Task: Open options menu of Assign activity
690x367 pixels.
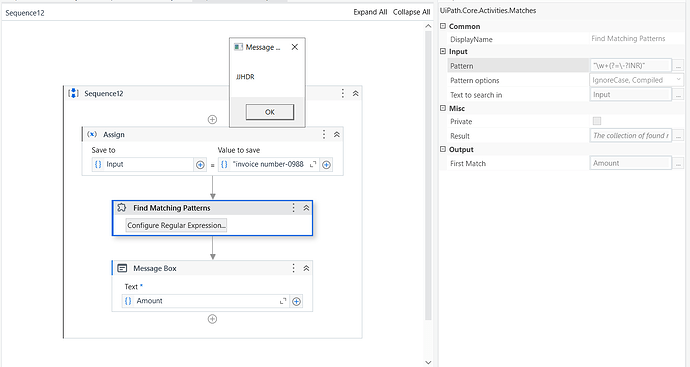Action: click(324, 134)
